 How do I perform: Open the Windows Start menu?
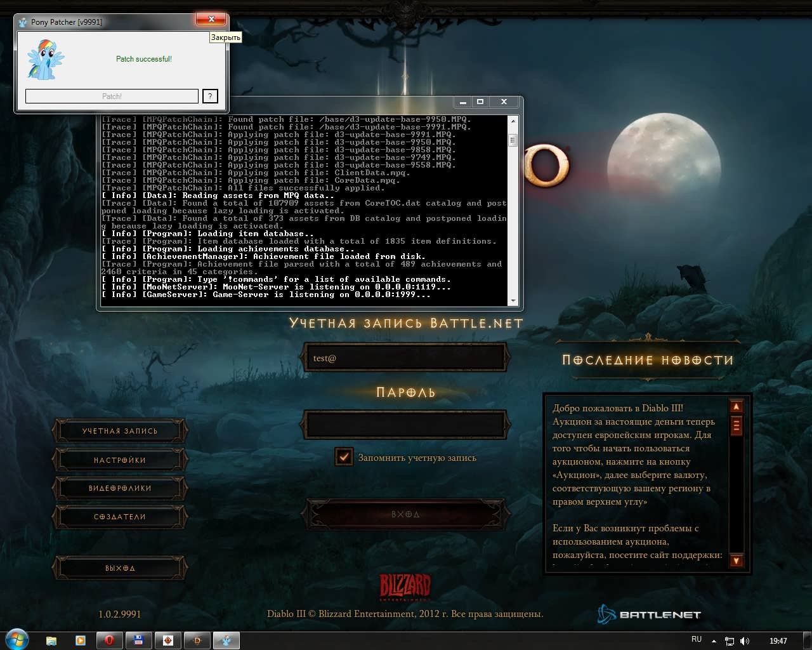tap(16, 640)
